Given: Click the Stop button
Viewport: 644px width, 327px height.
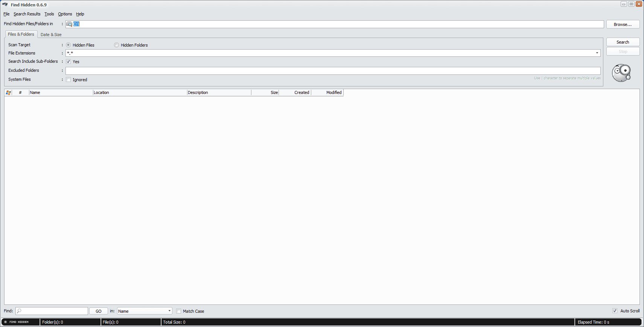Looking at the screenshot, I should pos(623,51).
